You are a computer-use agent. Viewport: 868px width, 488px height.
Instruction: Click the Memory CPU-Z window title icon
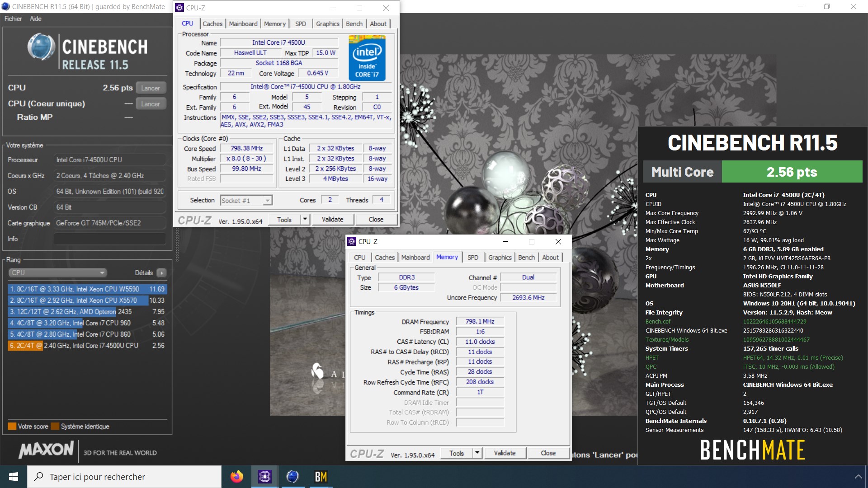tap(352, 241)
